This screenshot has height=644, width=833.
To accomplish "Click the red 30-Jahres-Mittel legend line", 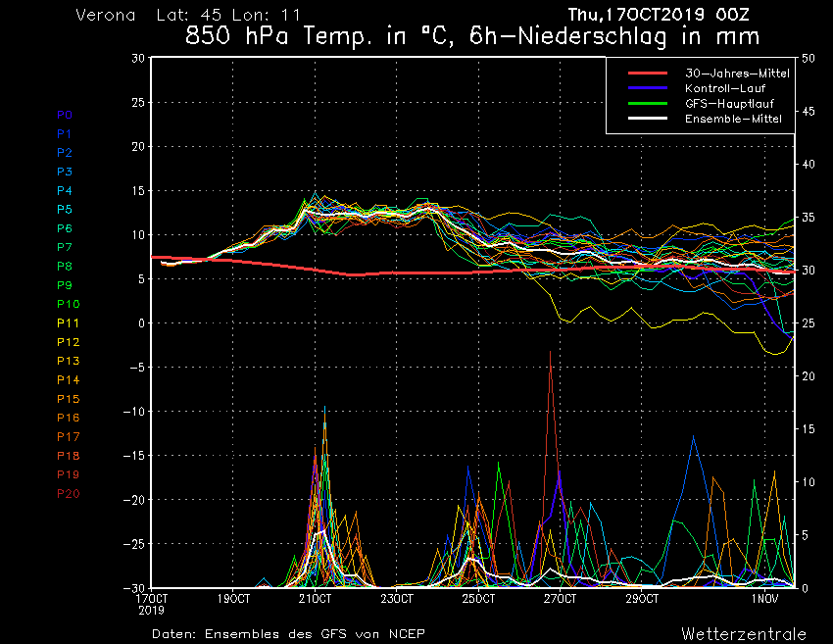I will point(648,73).
